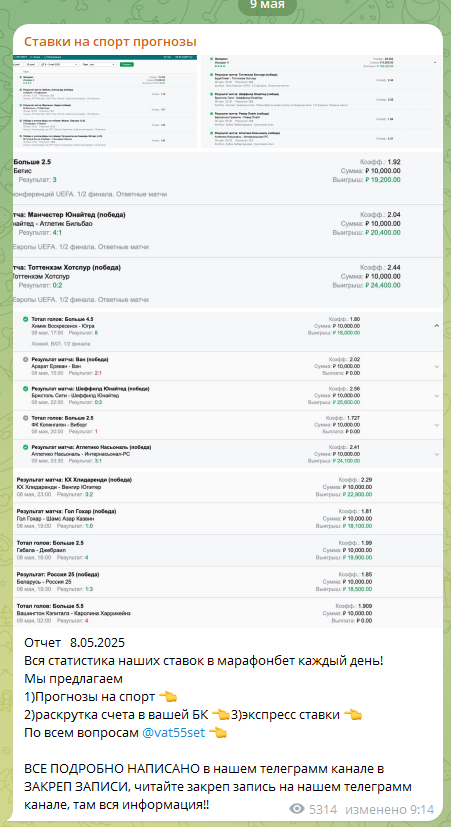The image size is (451, 827).
Task: Click the green checkmark beside Шеффилд Юнайтед (победа)
Action: [x=25, y=389]
